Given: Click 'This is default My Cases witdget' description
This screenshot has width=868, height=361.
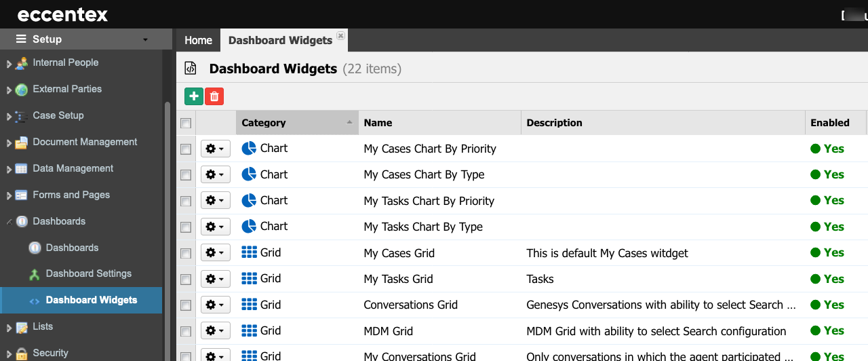Looking at the screenshot, I should 607,253.
